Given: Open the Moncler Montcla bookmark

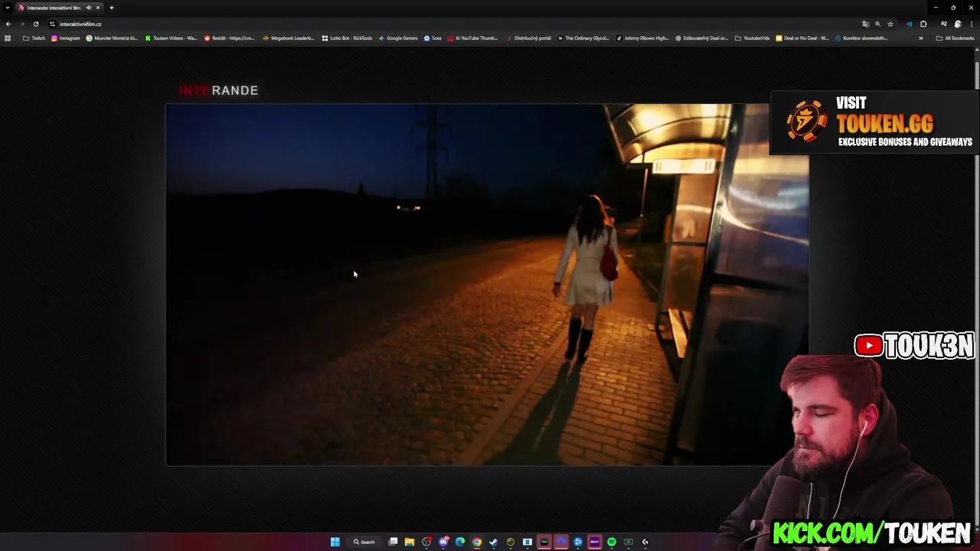Looking at the screenshot, I should (112, 37).
